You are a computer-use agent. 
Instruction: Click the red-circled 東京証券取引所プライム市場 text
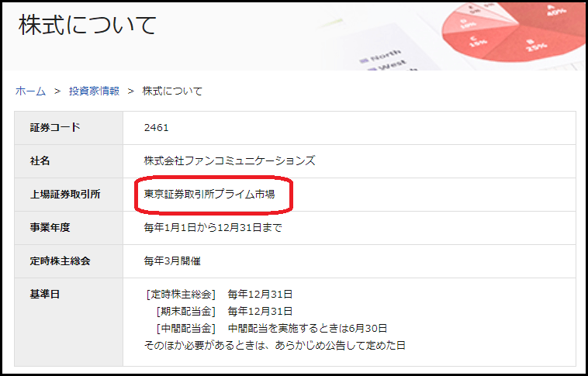209,195
